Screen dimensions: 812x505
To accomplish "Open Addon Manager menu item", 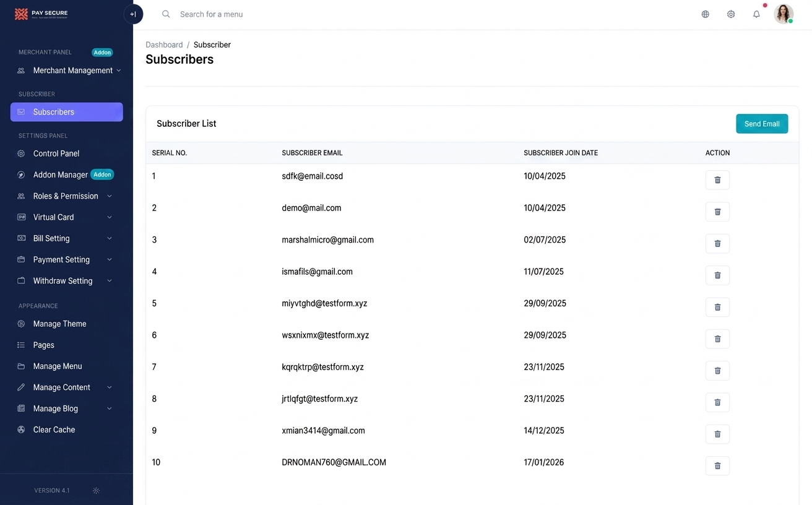I will (66, 175).
